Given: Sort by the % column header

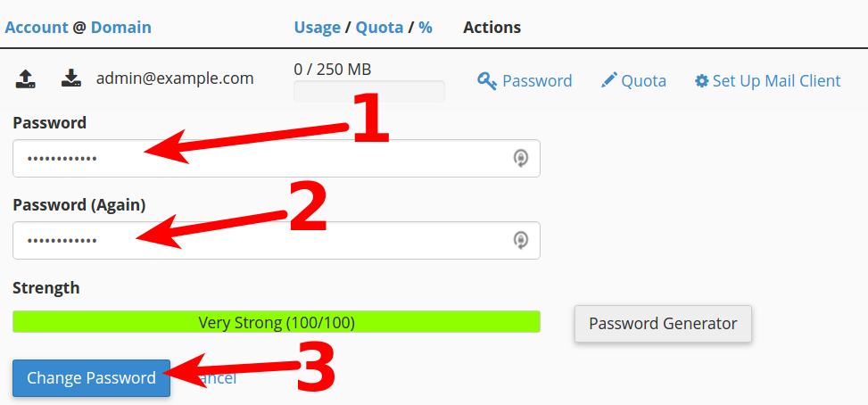Looking at the screenshot, I should [x=426, y=27].
